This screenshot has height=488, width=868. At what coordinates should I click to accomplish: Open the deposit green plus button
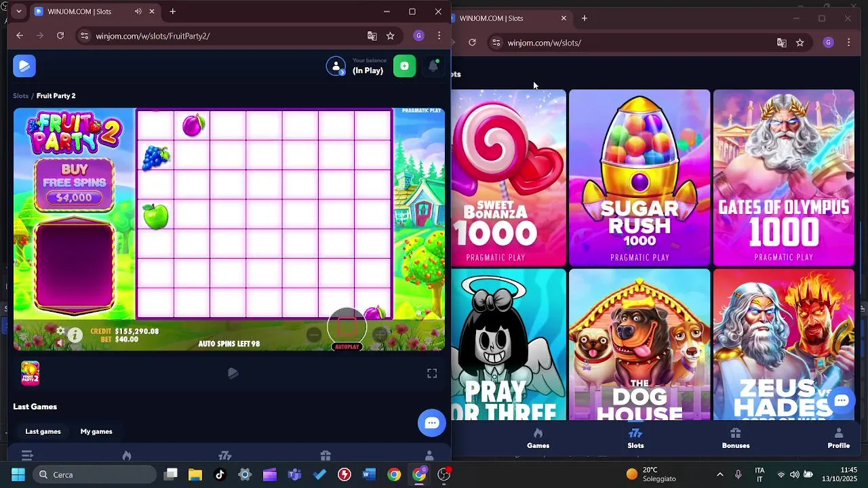coord(404,66)
